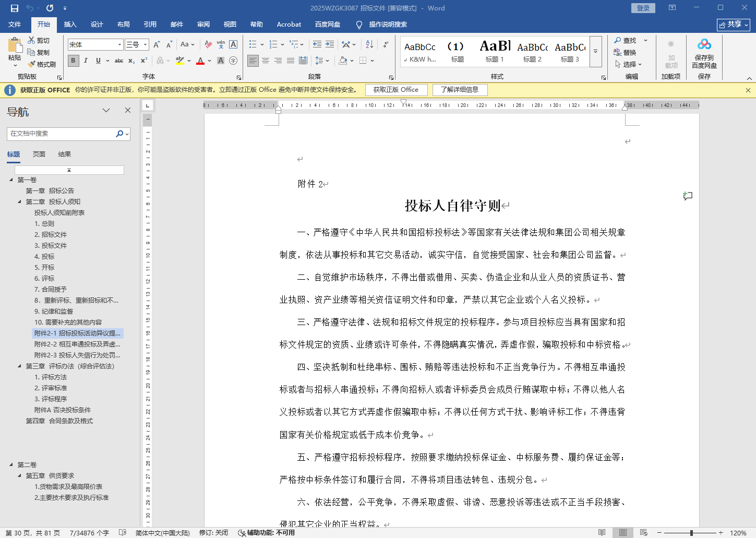Click the clear formatting eraser icon

208,44
